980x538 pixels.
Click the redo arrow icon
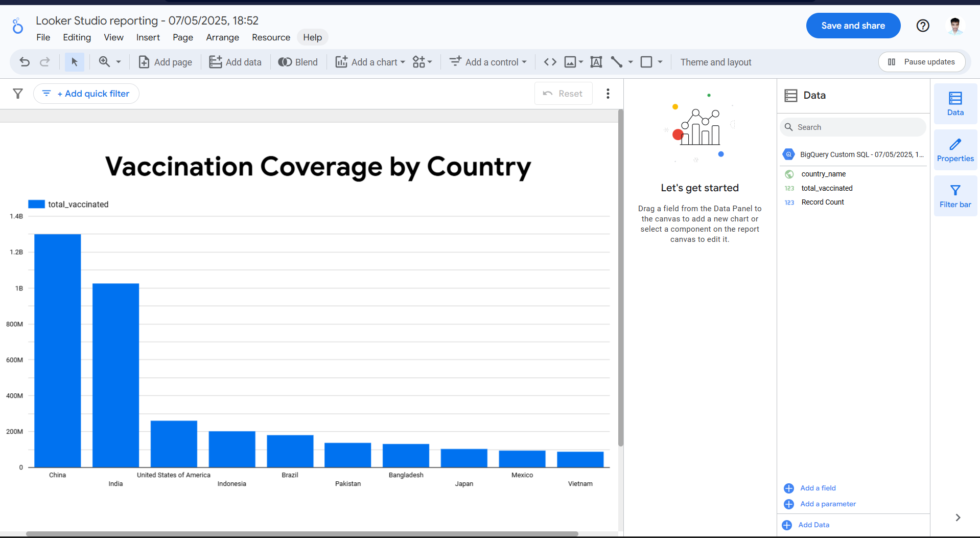(x=45, y=62)
